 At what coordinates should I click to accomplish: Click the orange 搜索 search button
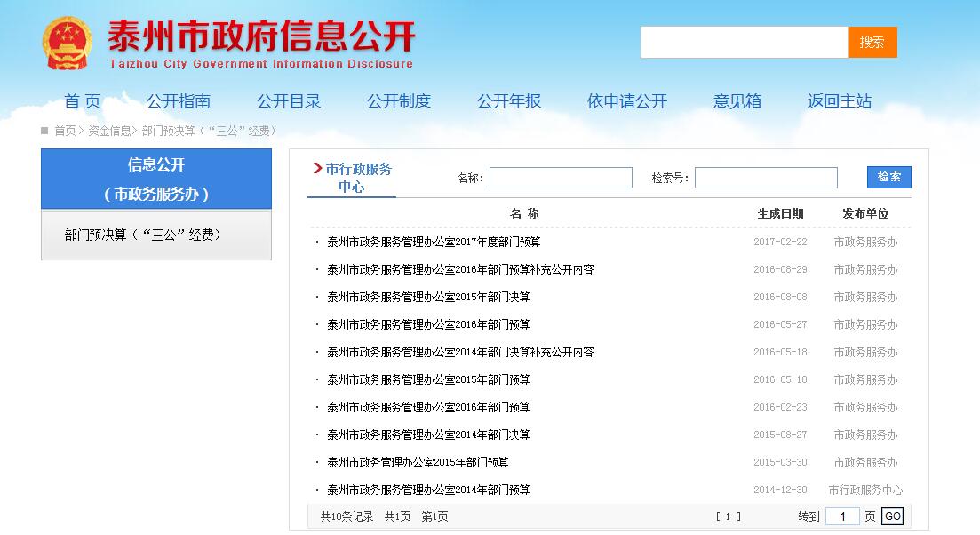[872, 42]
